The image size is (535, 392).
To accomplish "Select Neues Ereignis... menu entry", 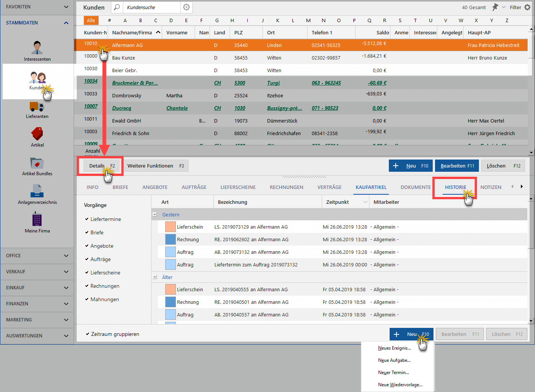I will pos(395,348).
